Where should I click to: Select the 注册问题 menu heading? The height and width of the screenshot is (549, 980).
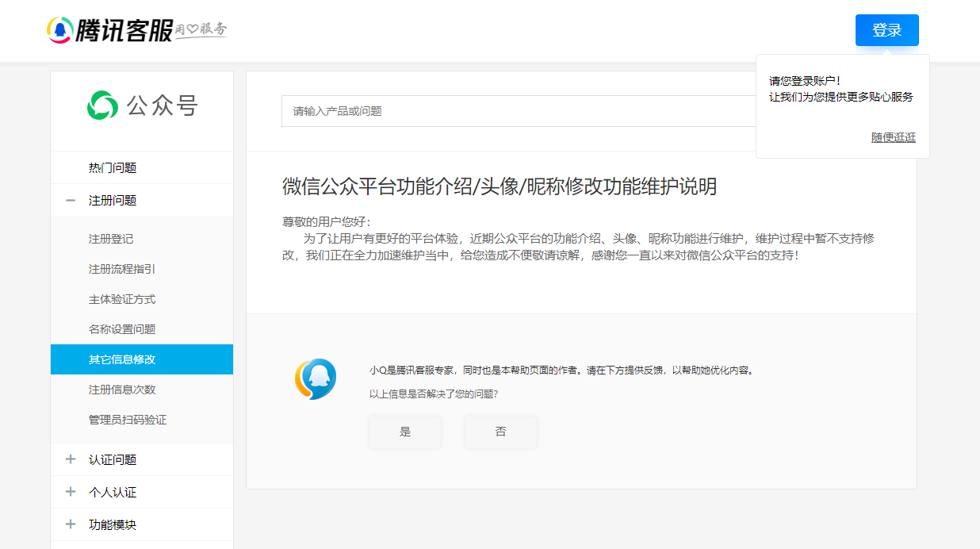113,201
